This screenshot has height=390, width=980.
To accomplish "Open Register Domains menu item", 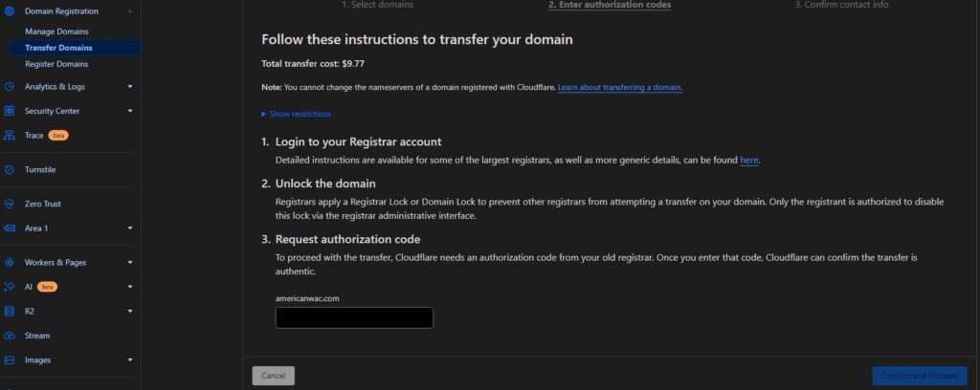I will 56,64.
